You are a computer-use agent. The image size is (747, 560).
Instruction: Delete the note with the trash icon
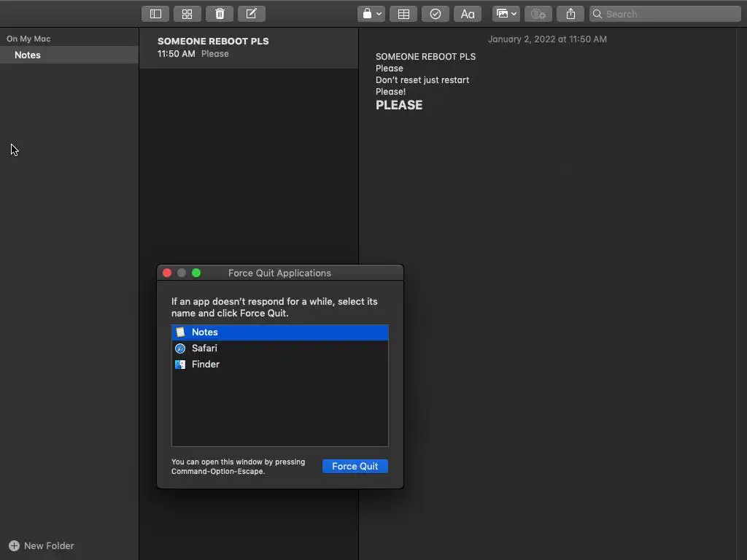point(220,14)
